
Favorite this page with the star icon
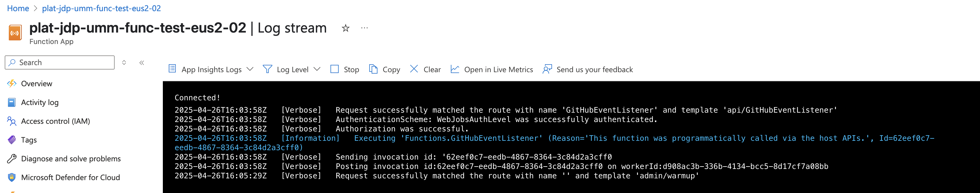pyautogui.click(x=345, y=28)
